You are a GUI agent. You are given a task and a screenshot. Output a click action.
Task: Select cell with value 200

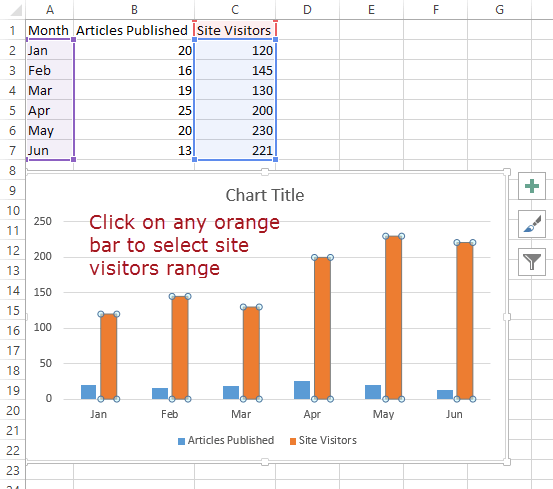235,110
